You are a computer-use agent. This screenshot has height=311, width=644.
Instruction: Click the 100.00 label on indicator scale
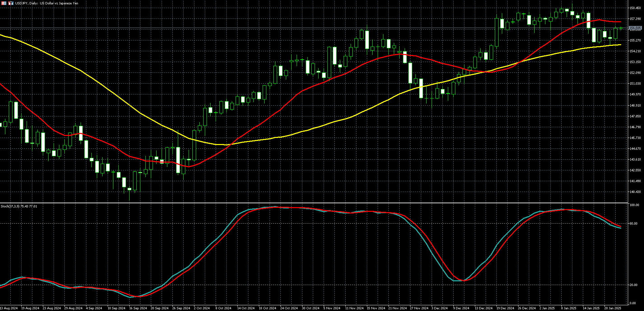(634, 205)
